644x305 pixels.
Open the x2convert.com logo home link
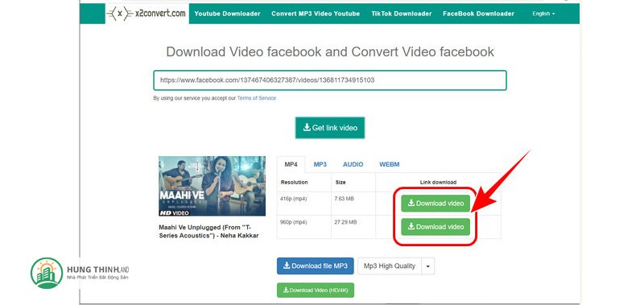tap(147, 14)
